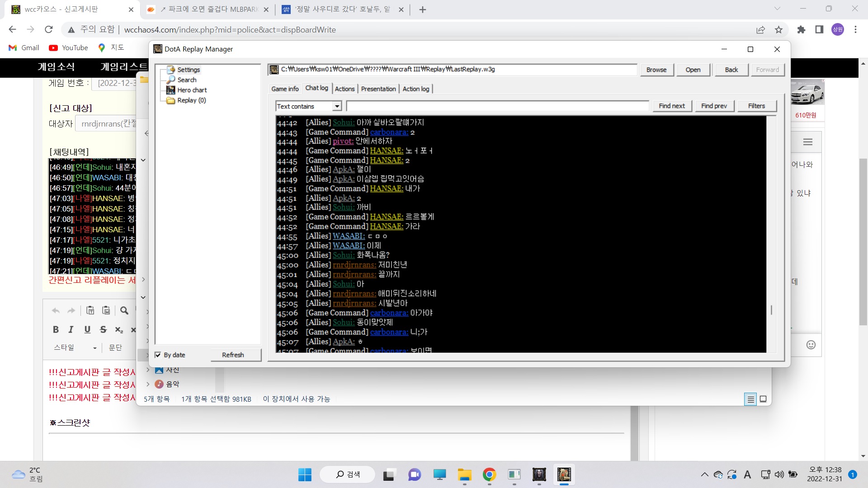Click the chat search text field
Image resolution: width=868 pixels, height=488 pixels.
497,106
